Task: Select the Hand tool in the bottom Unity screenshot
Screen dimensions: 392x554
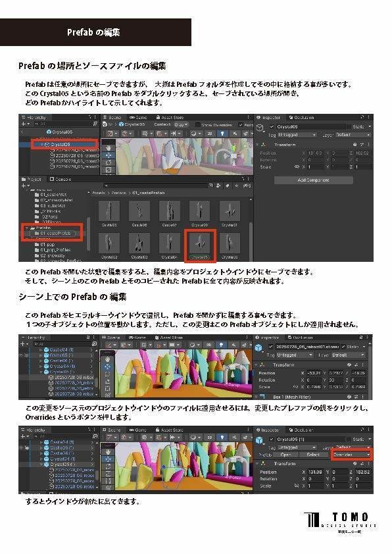Action: 108,452
